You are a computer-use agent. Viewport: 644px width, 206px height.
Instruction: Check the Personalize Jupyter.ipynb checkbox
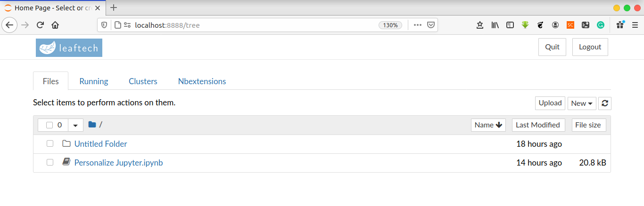point(50,163)
